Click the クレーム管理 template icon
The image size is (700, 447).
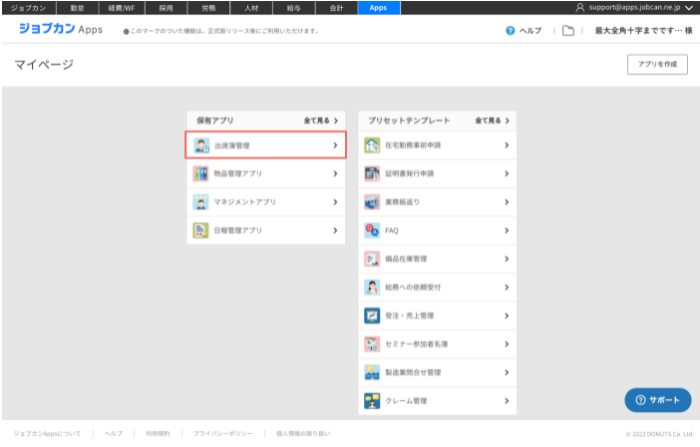pyautogui.click(x=372, y=401)
